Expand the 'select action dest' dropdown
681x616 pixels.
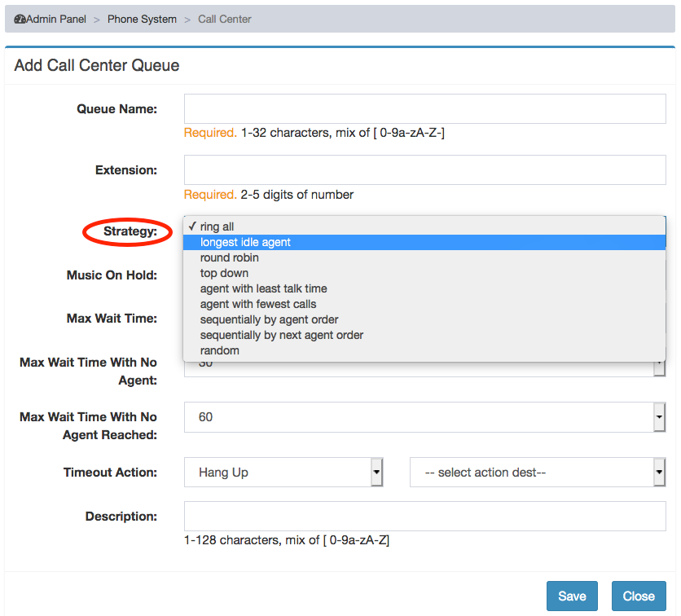point(538,473)
